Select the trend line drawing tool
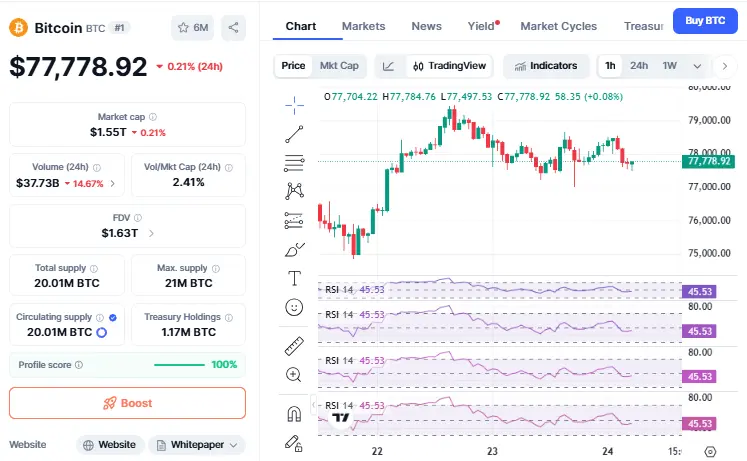The width and height of the screenshot is (747, 461). coord(294,134)
